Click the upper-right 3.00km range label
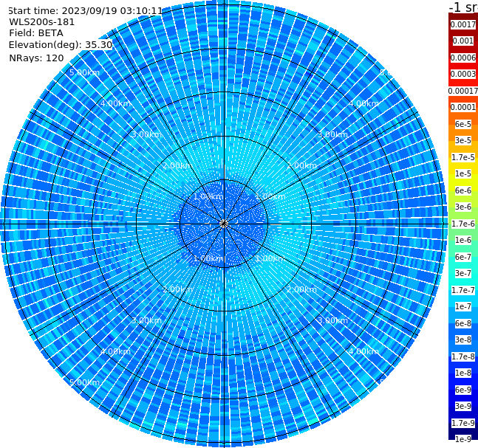Image resolution: width=478 pixels, height=448 pixels. click(x=333, y=134)
